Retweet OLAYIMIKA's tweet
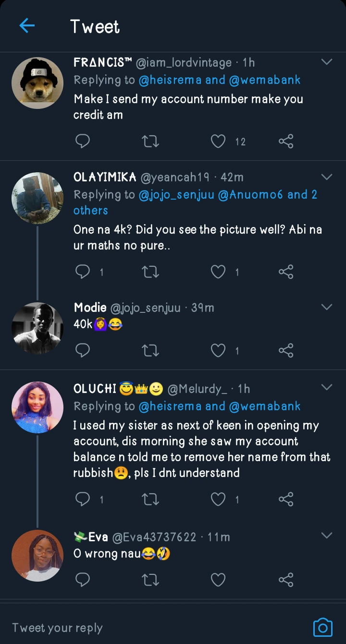The image size is (346, 644). [x=151, y=272]
